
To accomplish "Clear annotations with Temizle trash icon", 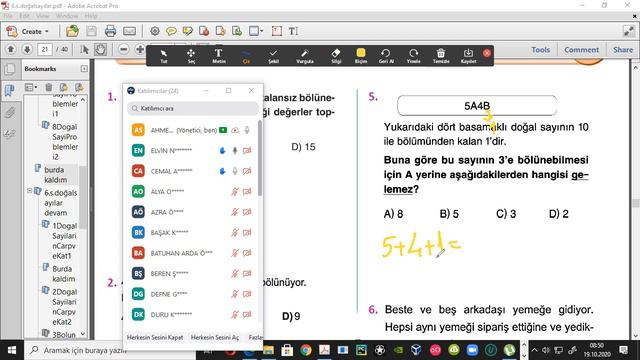I will tap(441, 56).
